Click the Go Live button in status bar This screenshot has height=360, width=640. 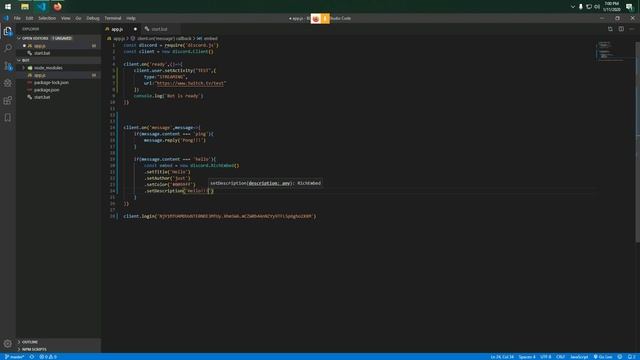[x=603, y=357]
